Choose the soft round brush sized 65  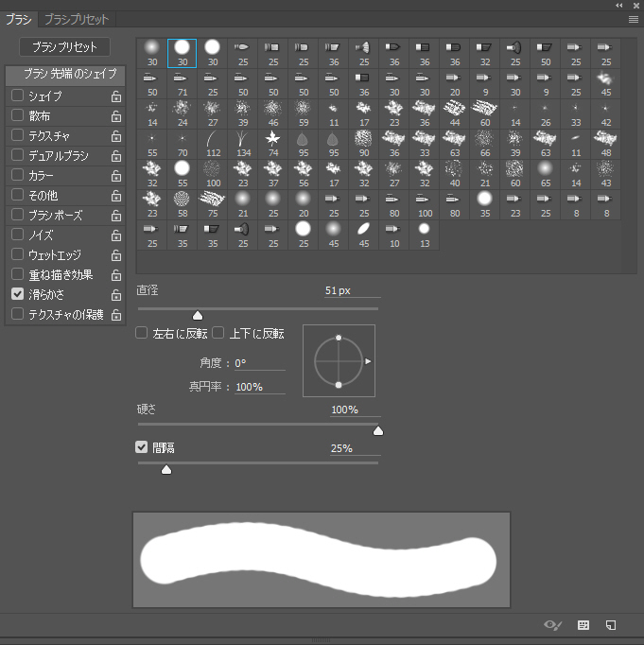pyautogui.click(x=546, y=175)
